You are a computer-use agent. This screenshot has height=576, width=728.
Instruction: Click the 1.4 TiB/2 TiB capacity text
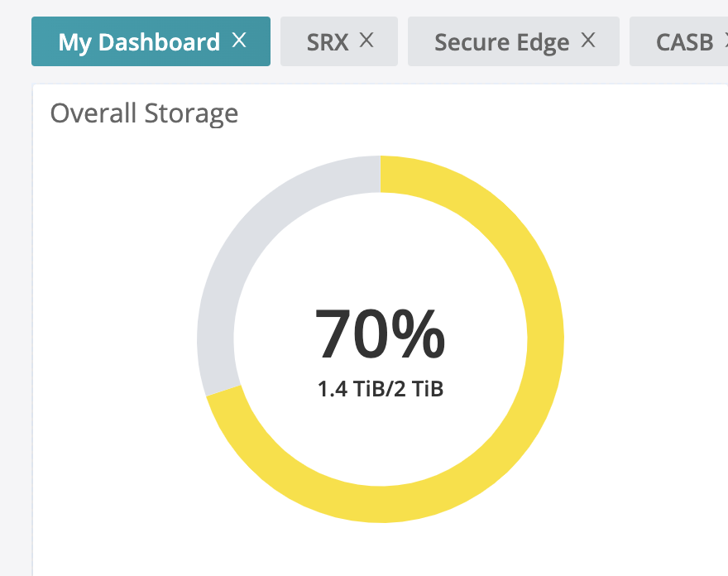pyautogui.click(x=380, y=386)
